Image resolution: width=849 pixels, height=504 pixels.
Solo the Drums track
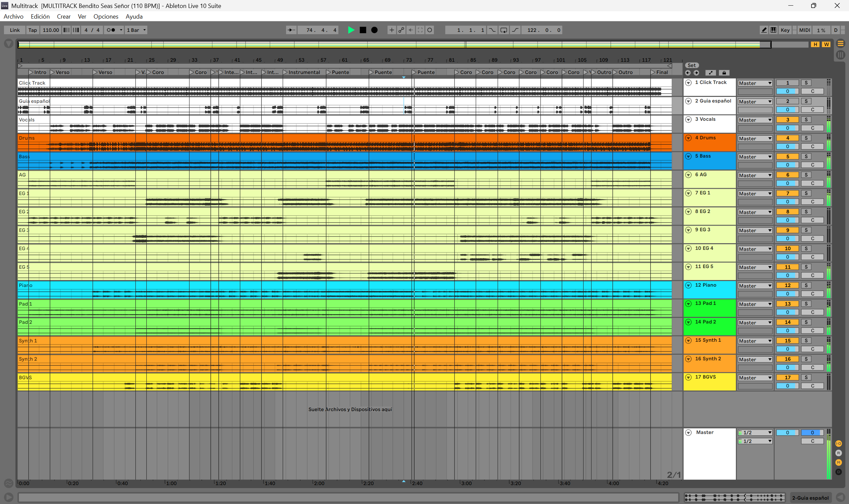tap(806, 138)
